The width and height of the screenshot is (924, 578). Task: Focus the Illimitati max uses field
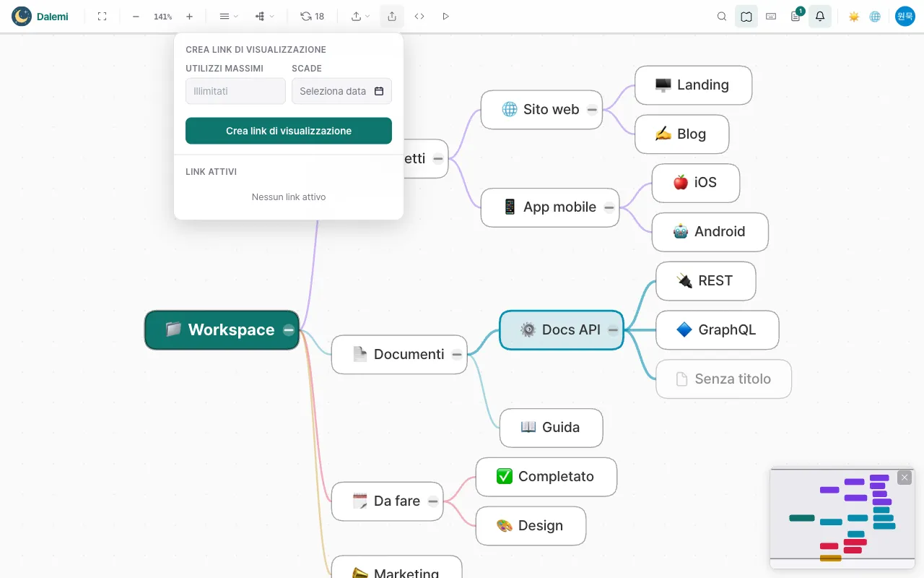pyautogui.click(x=235, y=91)
